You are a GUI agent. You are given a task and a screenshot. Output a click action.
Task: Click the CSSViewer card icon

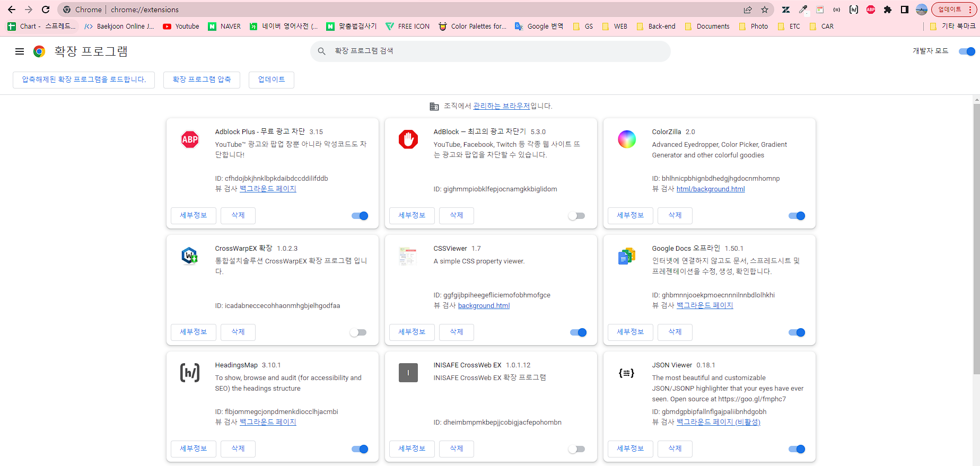[x=408, y=256]
